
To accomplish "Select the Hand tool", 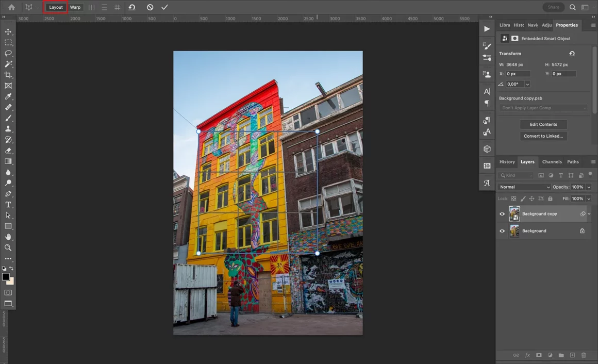I will pos(8,237).
